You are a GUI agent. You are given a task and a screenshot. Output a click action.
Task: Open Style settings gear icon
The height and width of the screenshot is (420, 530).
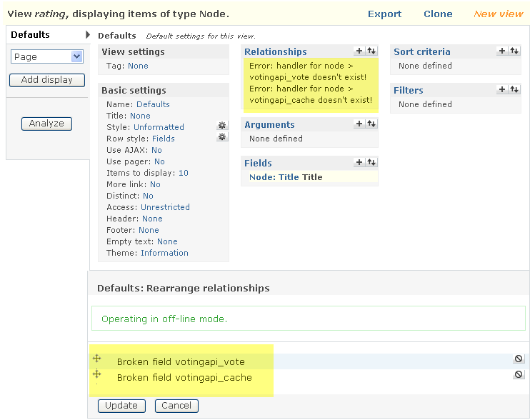[222, 126]
